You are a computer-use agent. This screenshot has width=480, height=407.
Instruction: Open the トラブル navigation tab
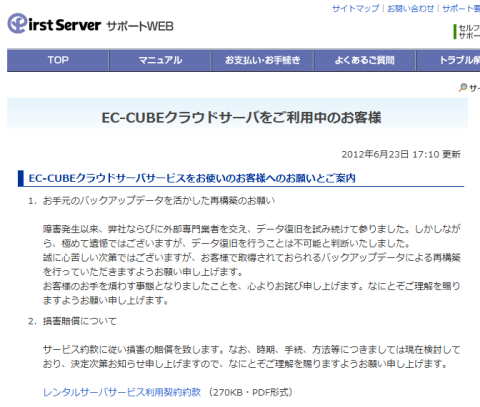pos(448,60)
